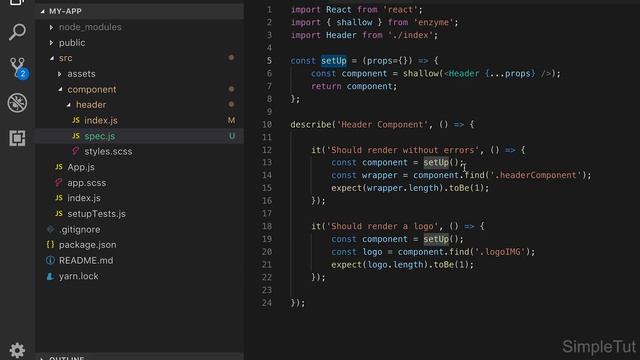Open README.md file

tap(86, 260)
